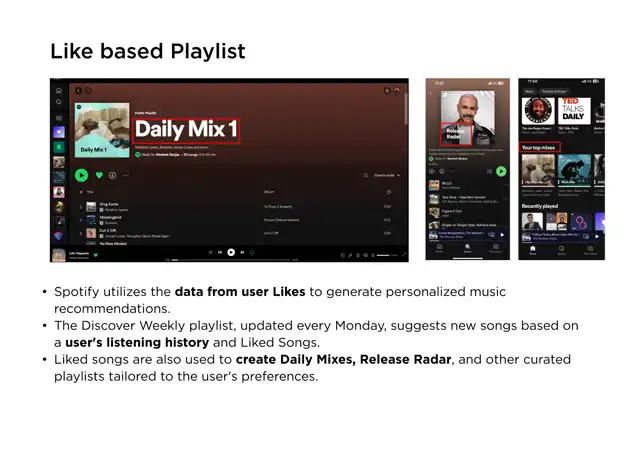Toggle shuffle in desktop player bar
The width and height of the screenshot is (640, 456).
click(x=210, y=252)
